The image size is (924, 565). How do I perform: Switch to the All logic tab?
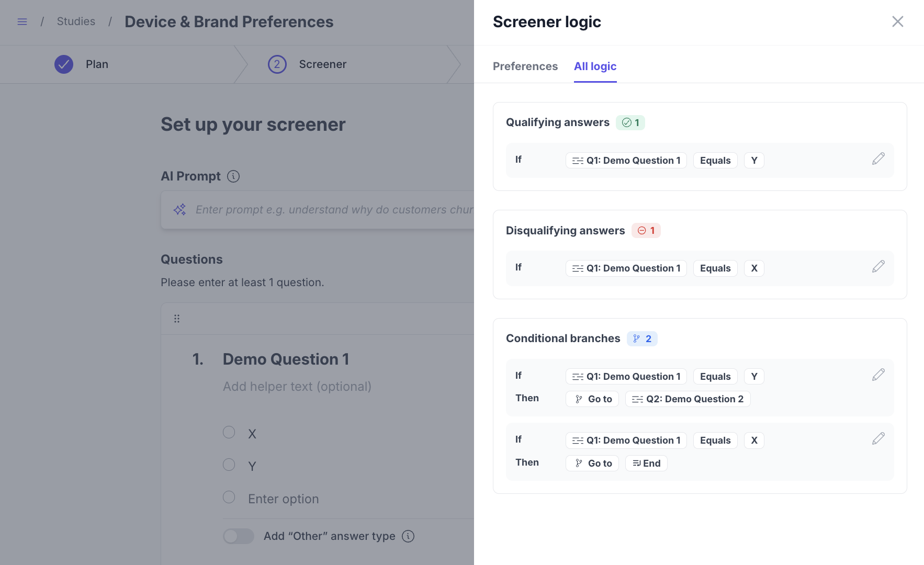595,66
